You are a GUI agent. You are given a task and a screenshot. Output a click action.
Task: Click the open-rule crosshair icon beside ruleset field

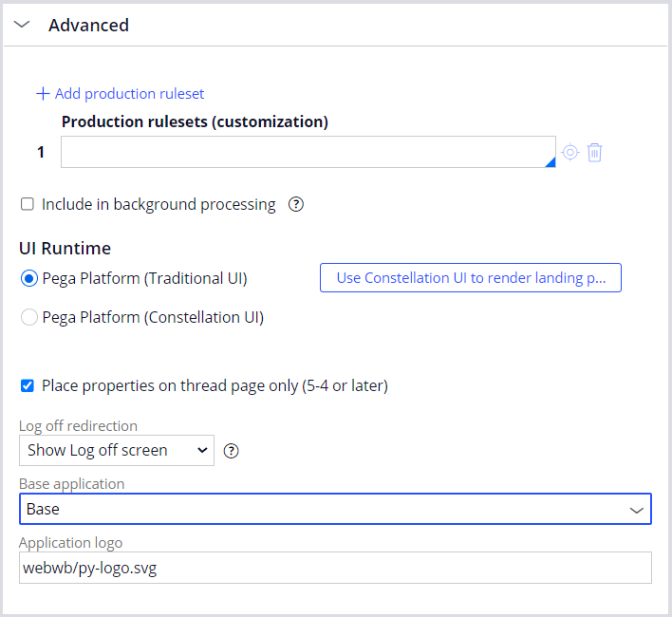coord(569,152)
